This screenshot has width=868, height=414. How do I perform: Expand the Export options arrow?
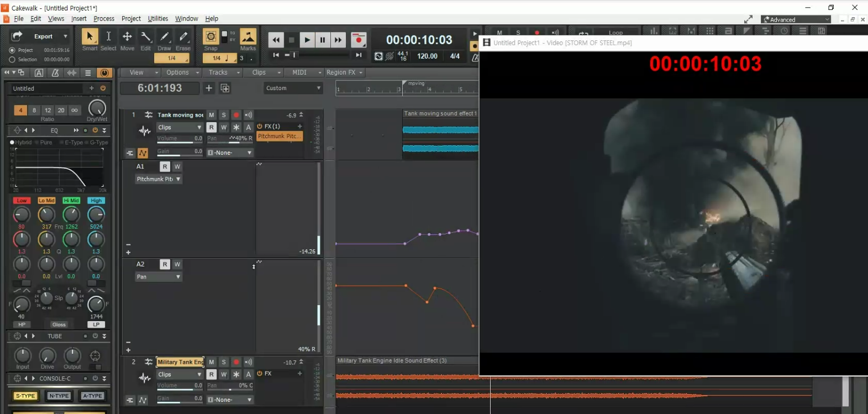(65, 36)
